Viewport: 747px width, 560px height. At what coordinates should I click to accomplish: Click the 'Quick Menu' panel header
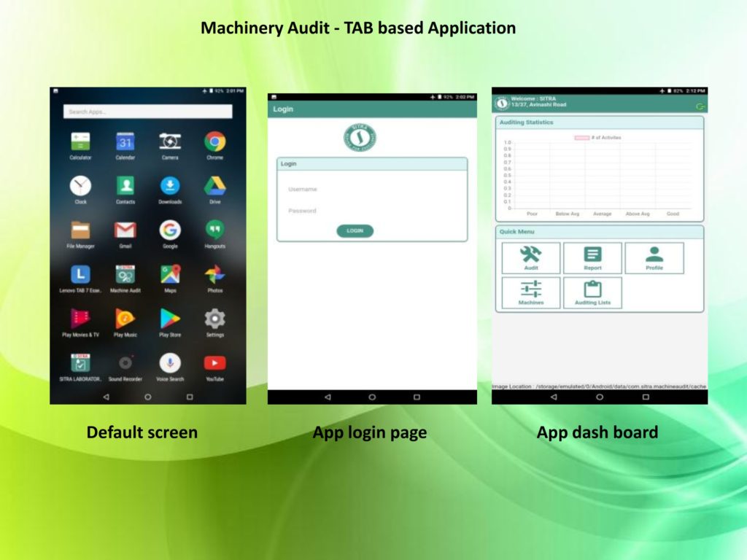[600, 231]
